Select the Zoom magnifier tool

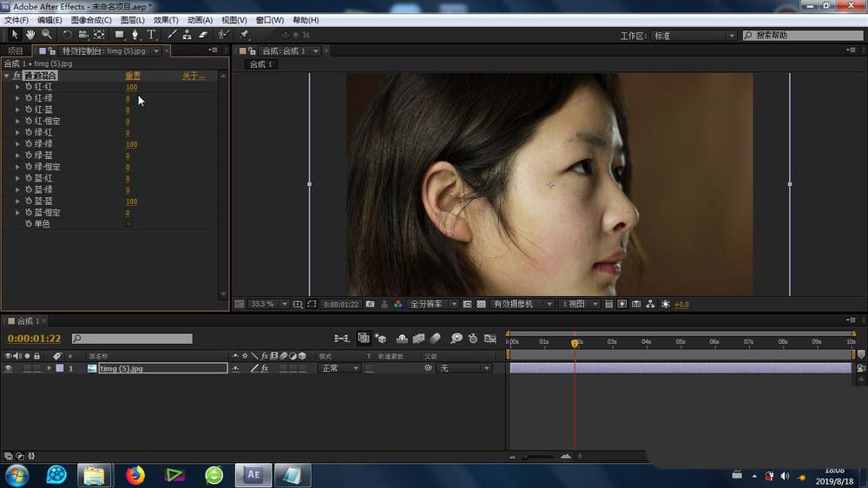click(x=47, y=35)
